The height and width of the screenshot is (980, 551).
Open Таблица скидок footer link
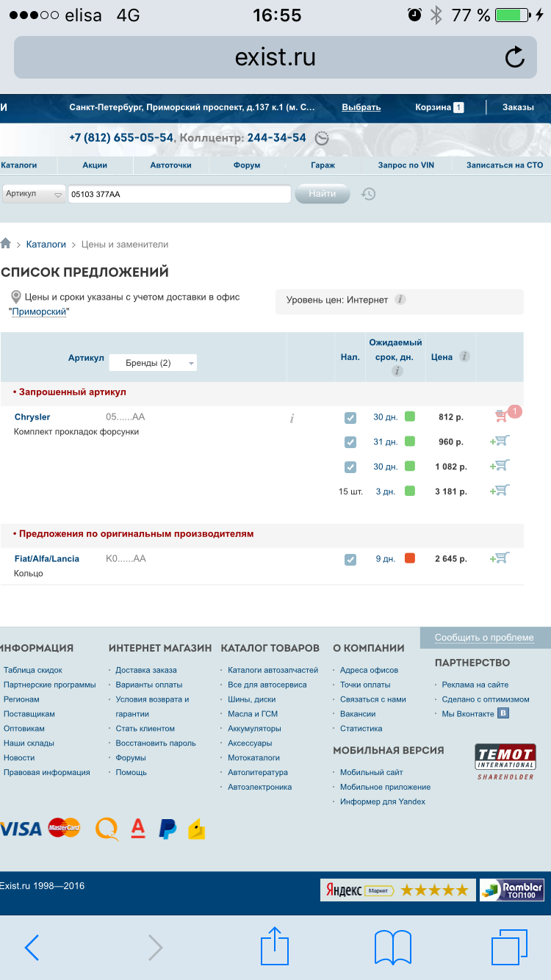(33, 670)
